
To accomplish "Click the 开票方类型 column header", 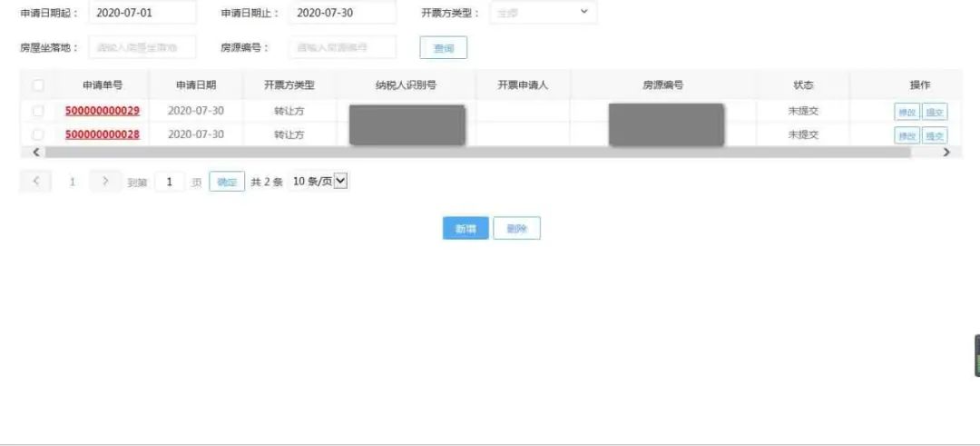I will (x=289, y=85).
